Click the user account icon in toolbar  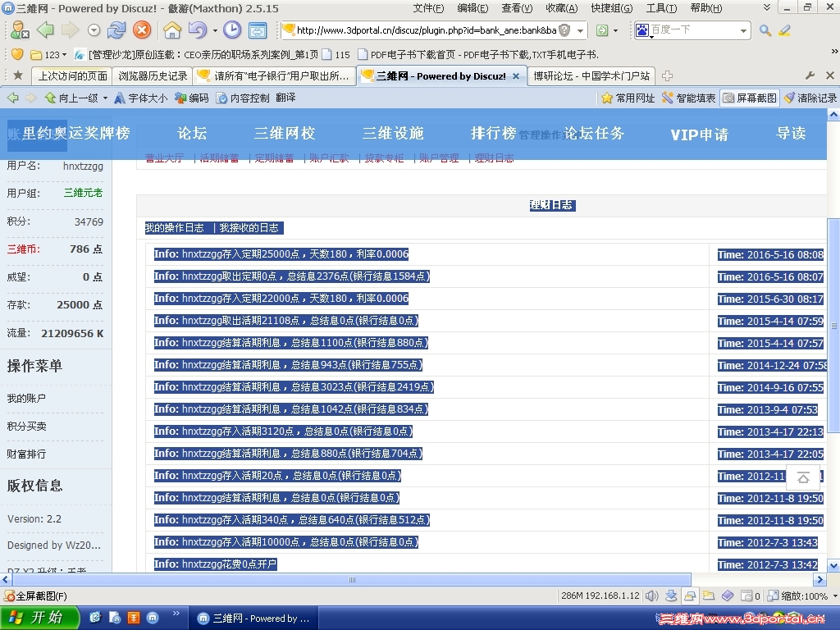click(x=20, y=30)
